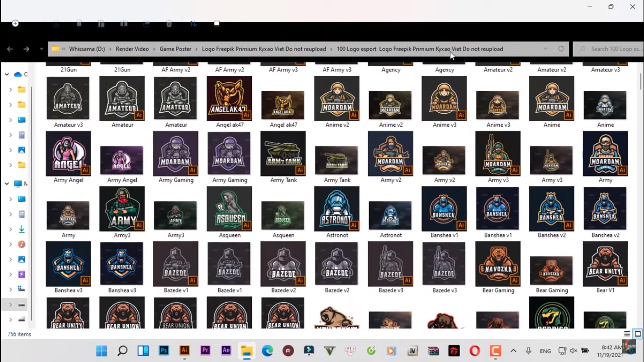Expand chevron after Whissama (D:) breadcrumb

pyautogui.click(x=111, y=49)
